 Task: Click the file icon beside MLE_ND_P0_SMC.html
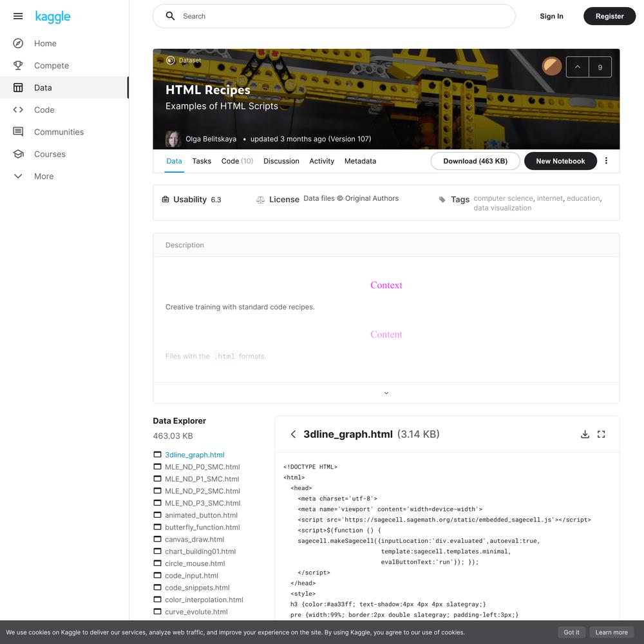[157, 466]
